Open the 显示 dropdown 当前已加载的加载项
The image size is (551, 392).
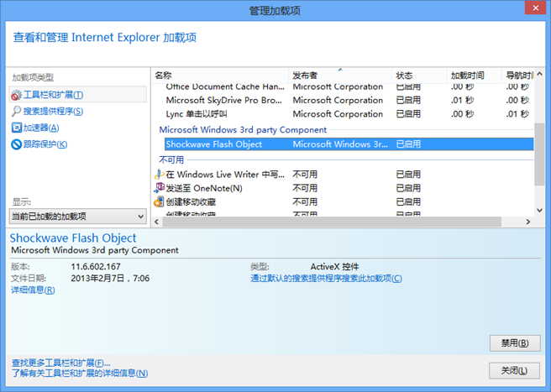[x=77, y=216]
